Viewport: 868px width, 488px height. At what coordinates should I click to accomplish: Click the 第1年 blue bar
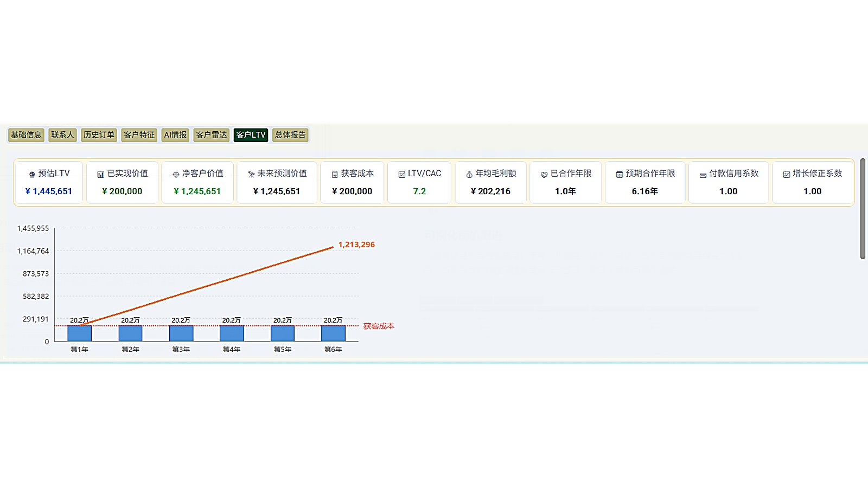80,333
